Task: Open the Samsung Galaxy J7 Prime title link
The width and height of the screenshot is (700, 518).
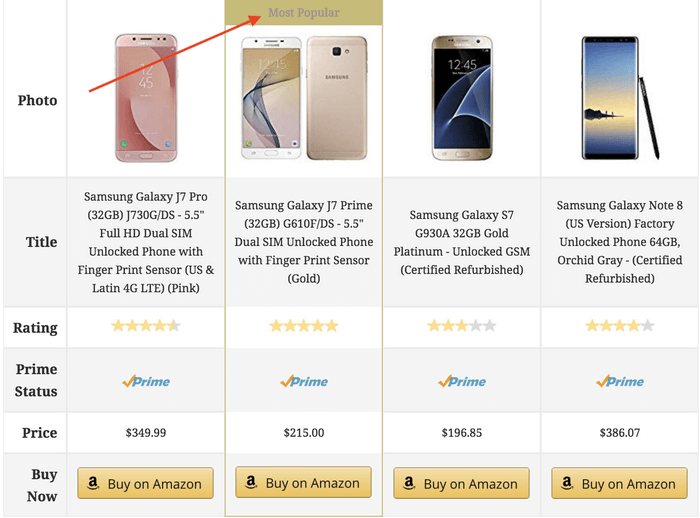Action: 304,242
